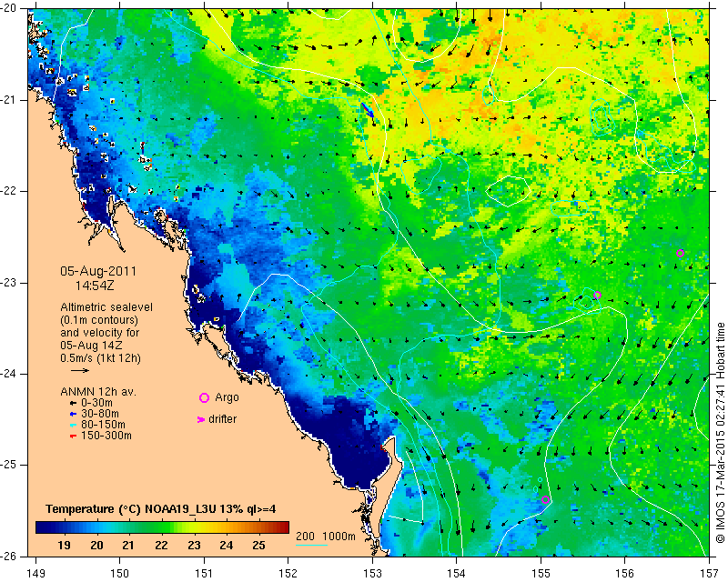Click the "30-80m" depth label
728x582 pixels.
tap(100, 414)
